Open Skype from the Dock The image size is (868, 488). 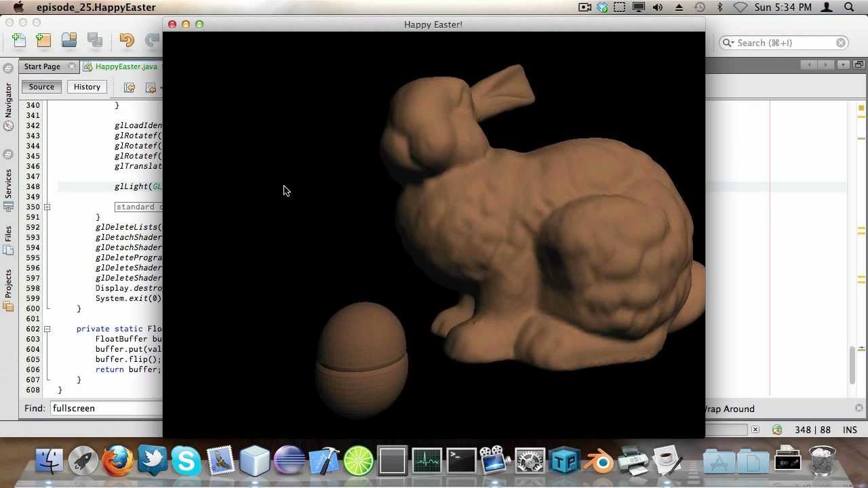(x=186, y=461)
